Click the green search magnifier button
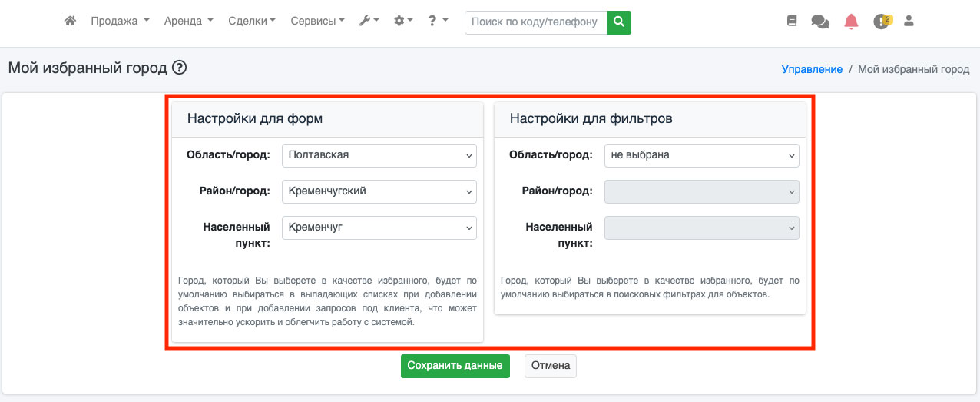Image resolution: width=980 pixels, height=402 pixels. click(x=618, y=22)
